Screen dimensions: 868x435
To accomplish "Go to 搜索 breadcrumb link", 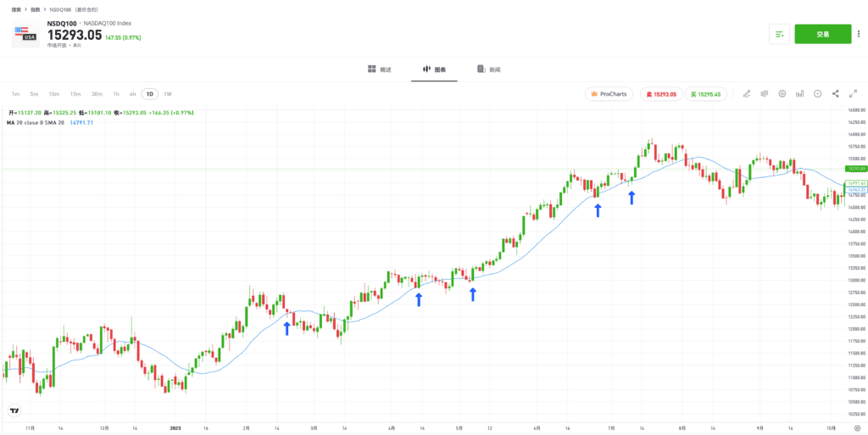I will pyautogui.click(x=17, y=9).
